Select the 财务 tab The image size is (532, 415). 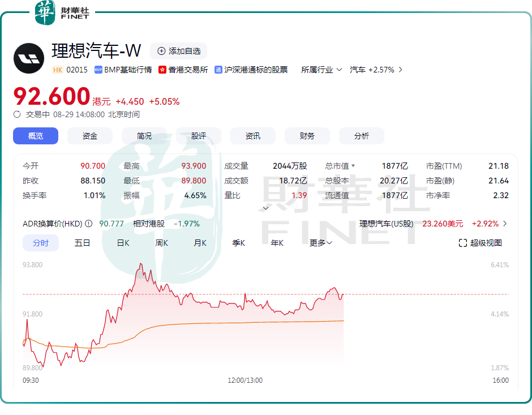(307, 136)
